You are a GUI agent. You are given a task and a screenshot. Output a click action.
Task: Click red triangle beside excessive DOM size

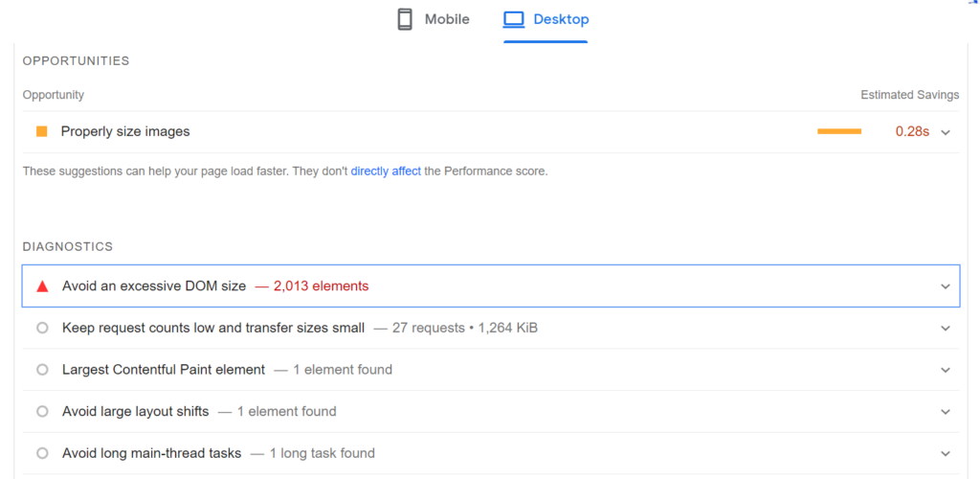click(42, 286)
